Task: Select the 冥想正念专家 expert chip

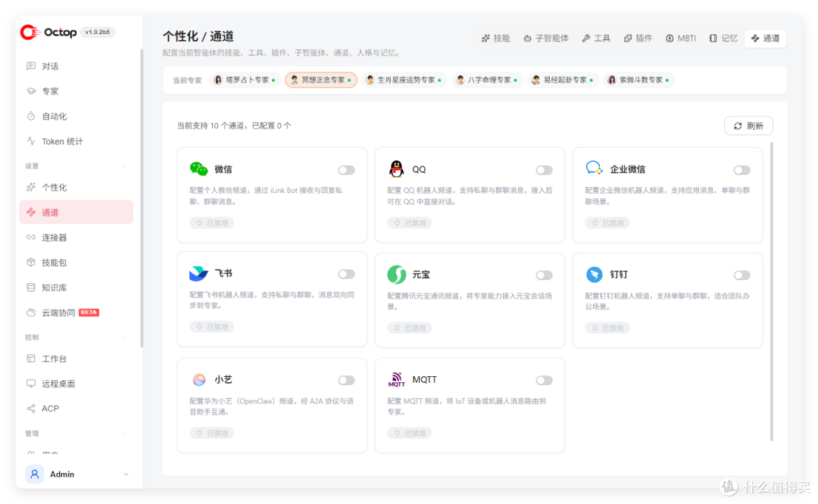Action: [x=321, y=79]
